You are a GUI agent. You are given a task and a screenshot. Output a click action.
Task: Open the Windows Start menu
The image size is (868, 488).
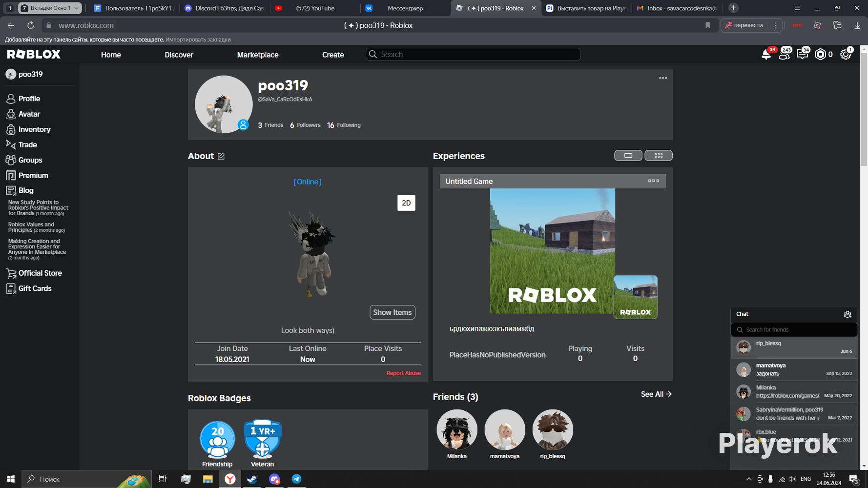11,479
